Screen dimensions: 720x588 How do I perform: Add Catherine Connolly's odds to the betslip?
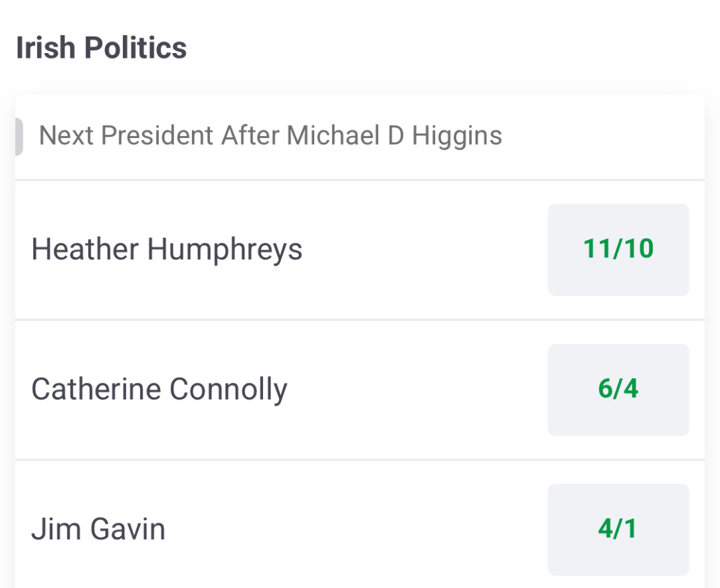(x=618, y=390)
